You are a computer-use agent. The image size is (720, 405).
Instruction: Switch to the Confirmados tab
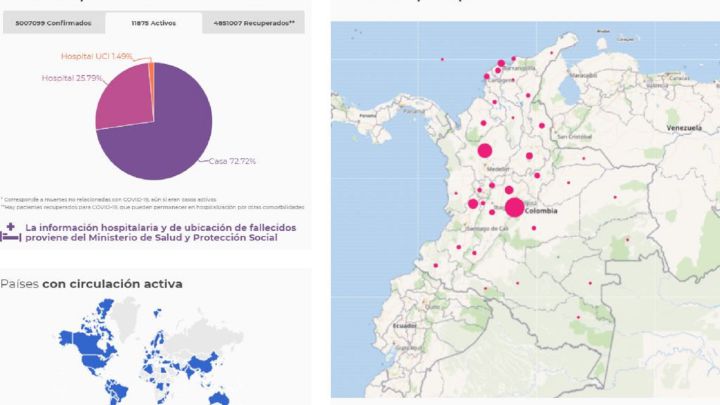pos(50,20)
